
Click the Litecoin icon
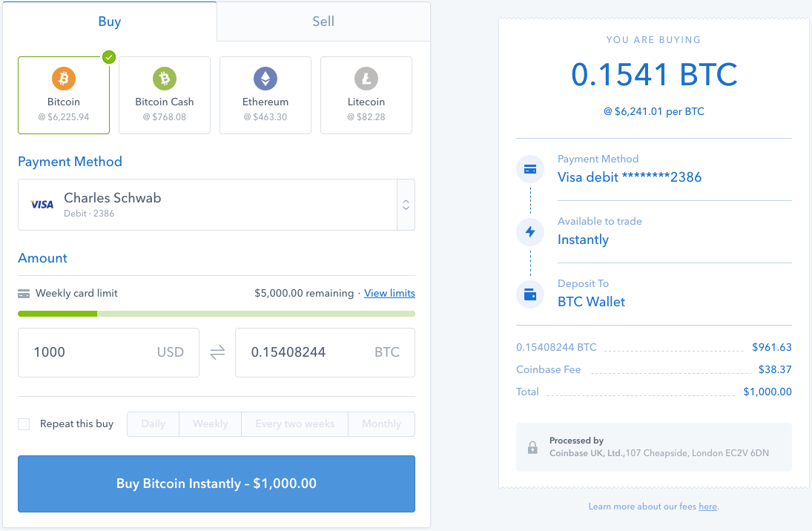(366, 77)
